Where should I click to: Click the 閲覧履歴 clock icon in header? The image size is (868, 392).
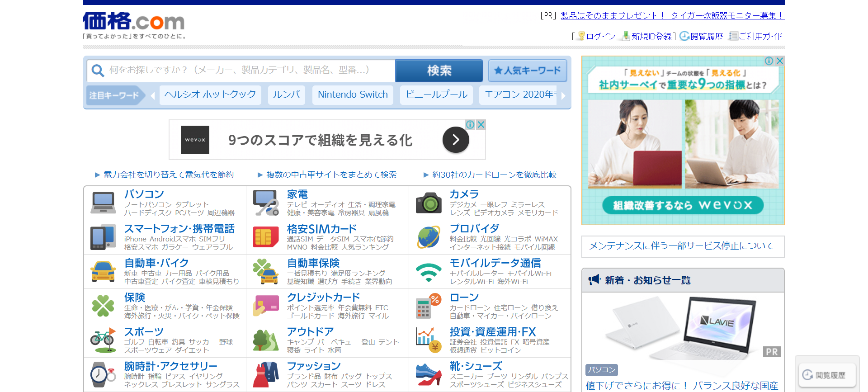point(684,36)
